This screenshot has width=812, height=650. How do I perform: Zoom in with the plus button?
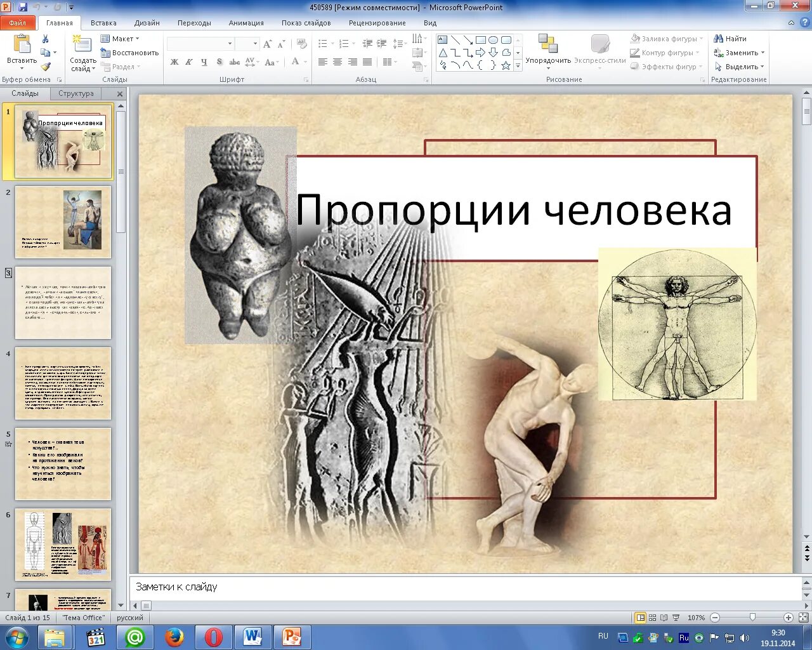[789, 618]
